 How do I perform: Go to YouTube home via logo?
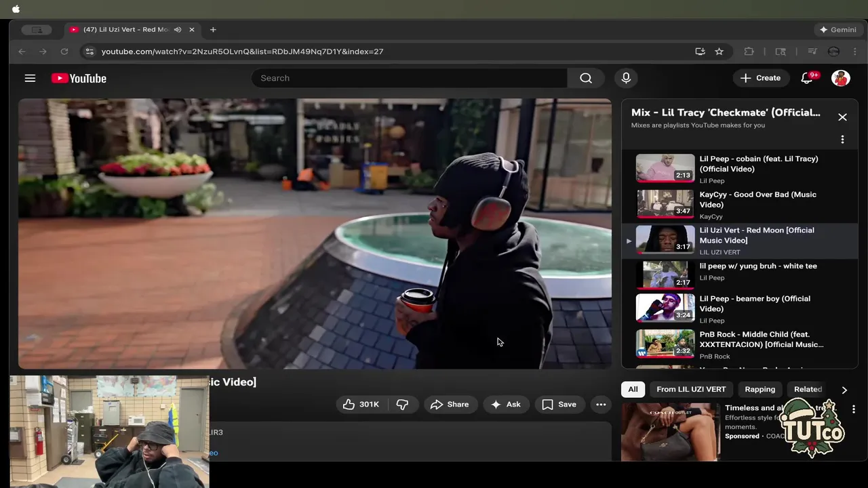(x=79, y=79)
